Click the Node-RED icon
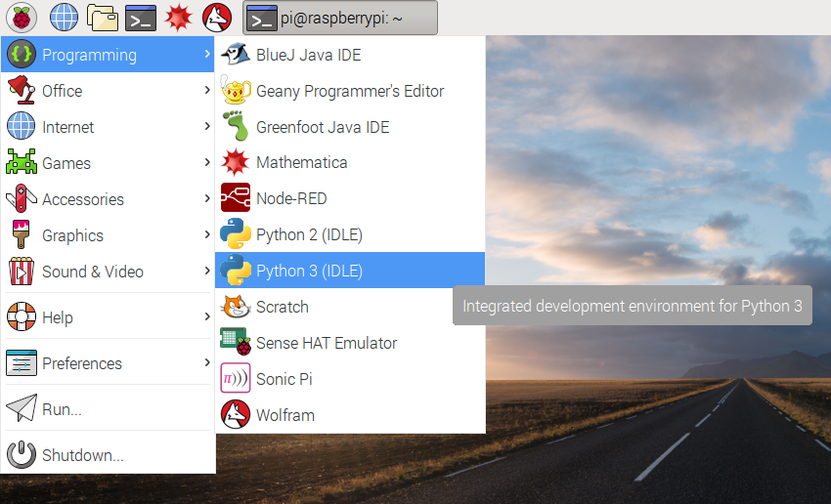Viewport: 831px width, 504px height. pos(236,198)
